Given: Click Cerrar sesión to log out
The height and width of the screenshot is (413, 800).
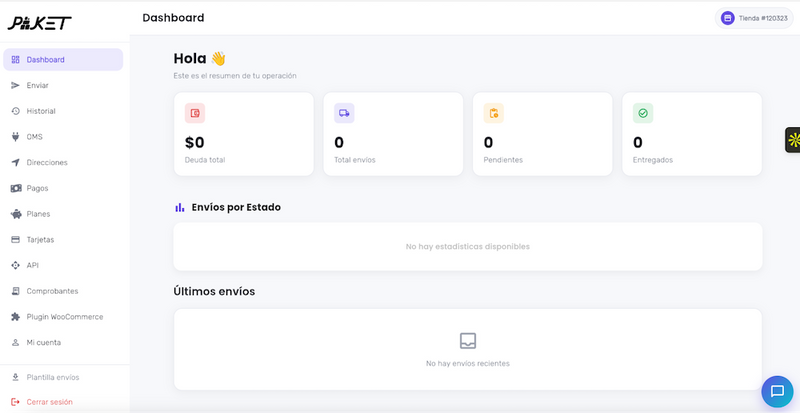Looking at the screenshot, I should (x=63, y=402).
